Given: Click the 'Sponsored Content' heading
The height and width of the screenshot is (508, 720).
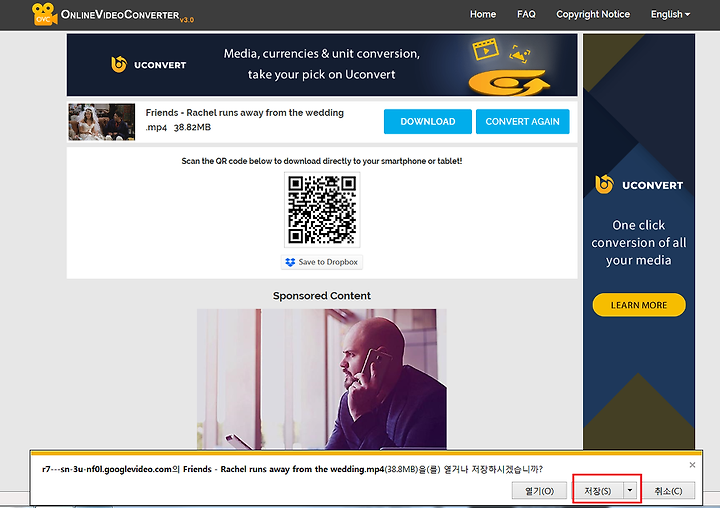Looking at the screenshot, I should coord(322,296).
